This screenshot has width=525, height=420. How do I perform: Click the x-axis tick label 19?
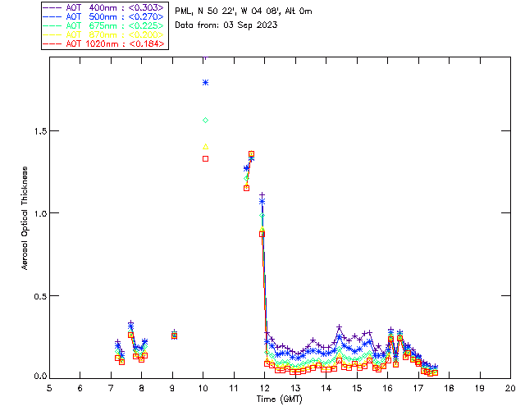tap(480, 388)
